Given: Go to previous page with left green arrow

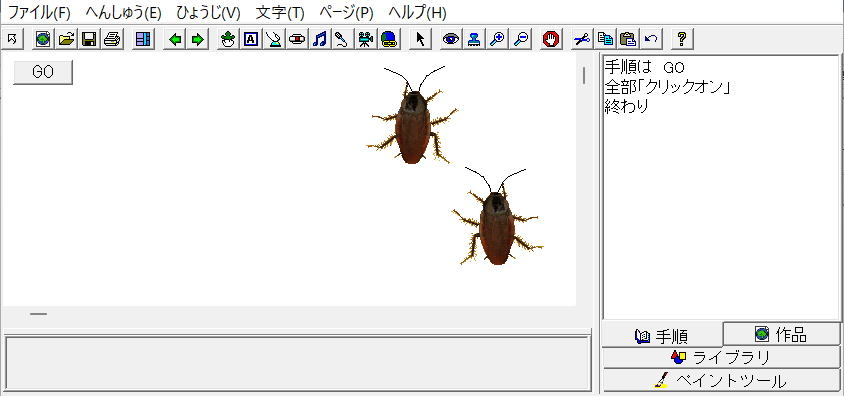Looking at the screenshot, I should (x=175, y=39).
